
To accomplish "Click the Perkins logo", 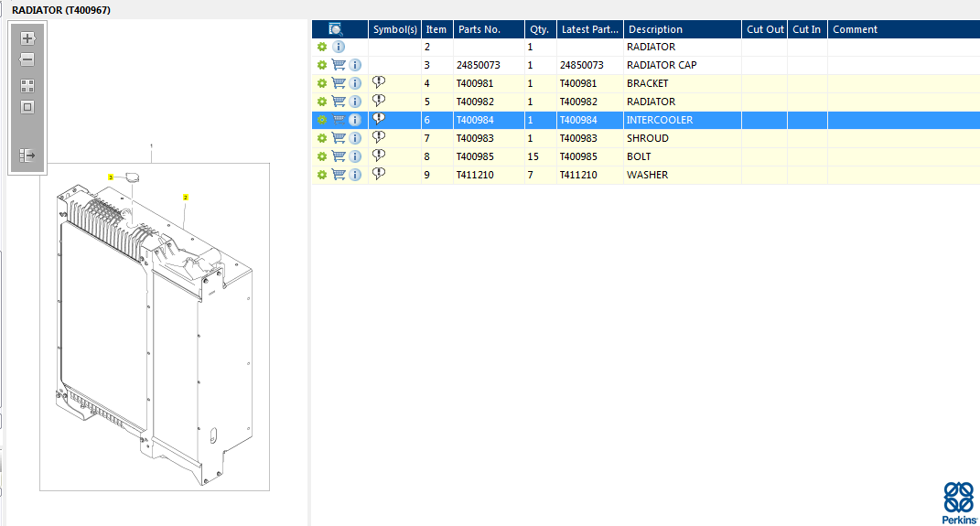I will coord(959,502).
